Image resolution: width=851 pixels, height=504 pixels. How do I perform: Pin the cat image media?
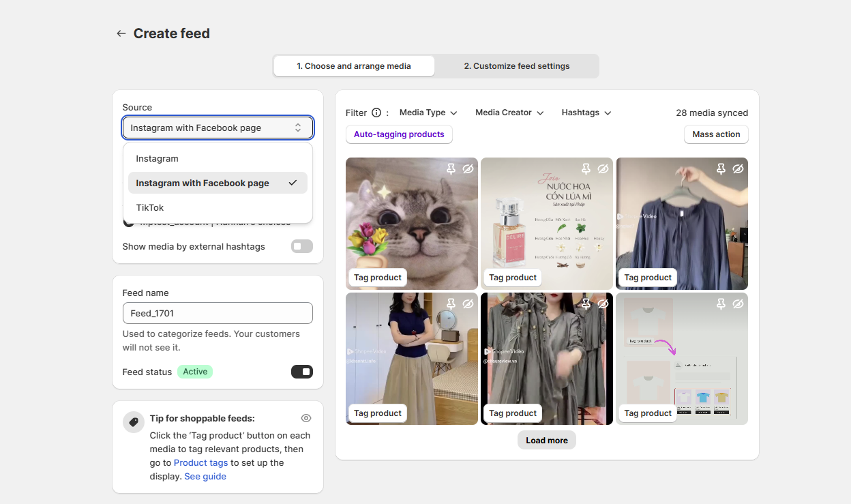[451, 168]
